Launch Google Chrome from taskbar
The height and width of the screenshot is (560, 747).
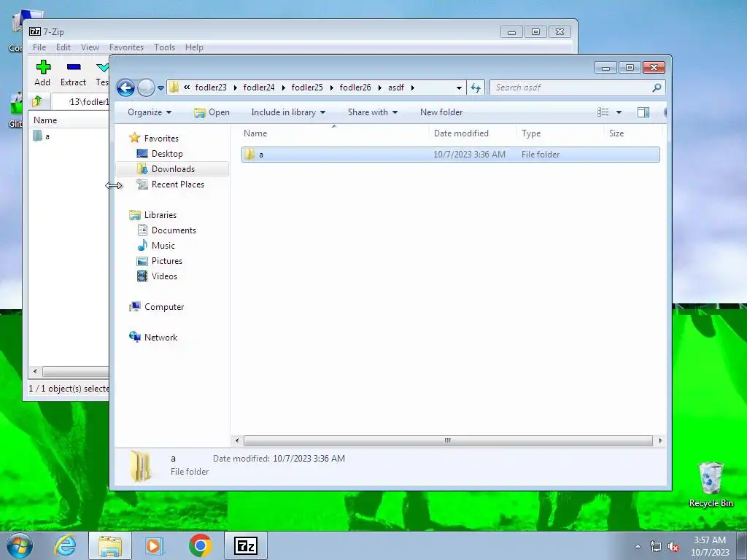pyautogui.click(x=200, y=545)
